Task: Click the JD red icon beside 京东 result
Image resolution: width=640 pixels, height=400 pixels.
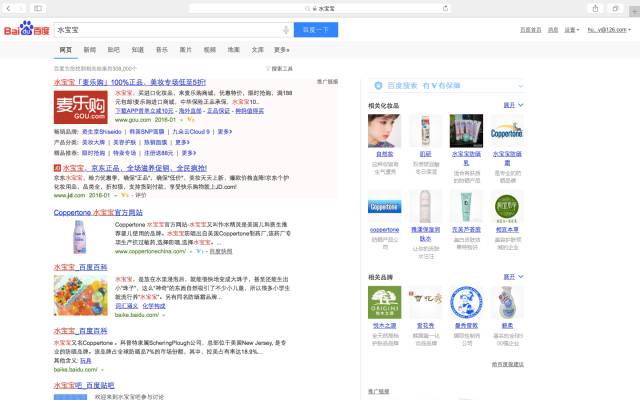Action: (57, 168)
